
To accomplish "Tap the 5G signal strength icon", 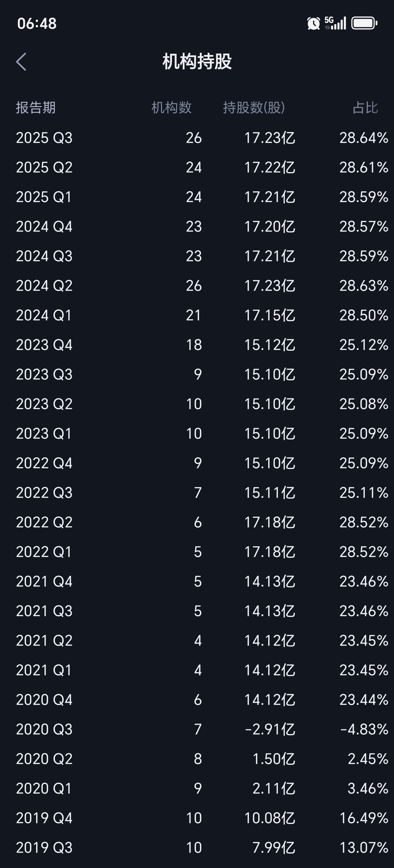I will 335,23.
